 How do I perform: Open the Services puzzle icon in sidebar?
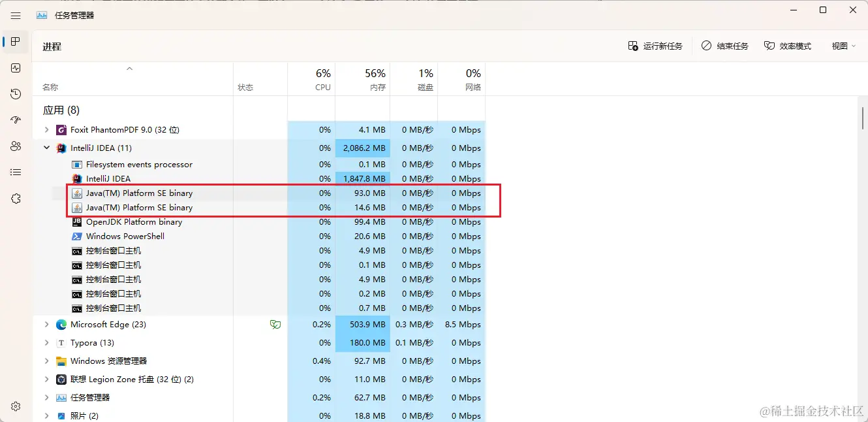pyautogui.click(x=16, y=199)
